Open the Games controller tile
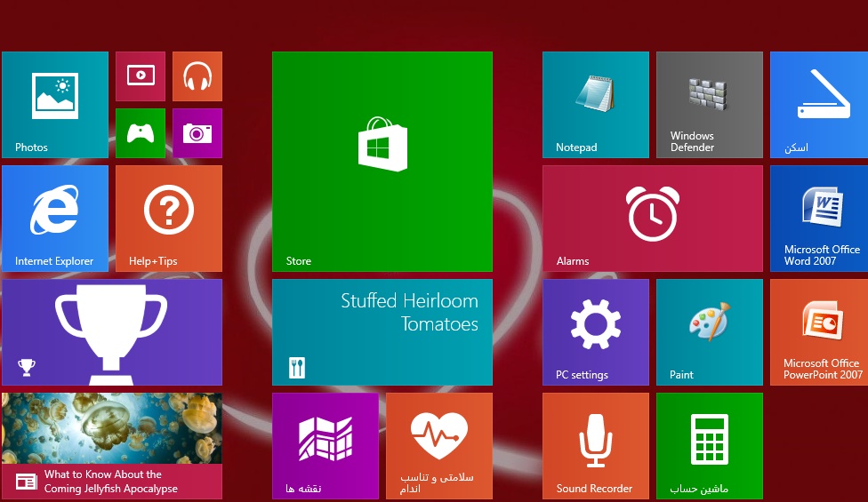Viewport: 868px width, 502px height. [141, 133]
